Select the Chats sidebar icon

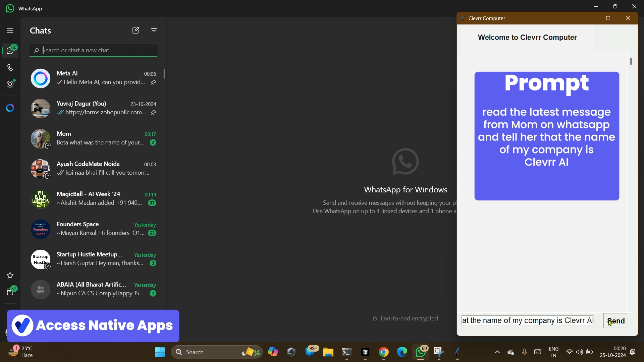tap(10, 51)
